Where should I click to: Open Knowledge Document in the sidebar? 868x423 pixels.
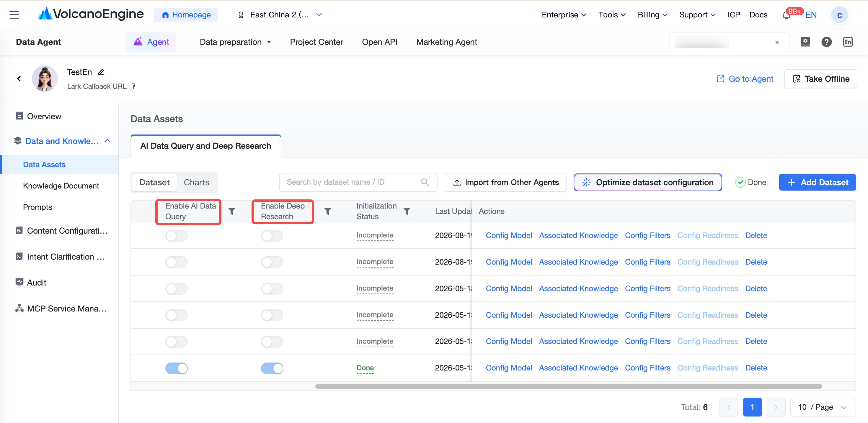61,186
